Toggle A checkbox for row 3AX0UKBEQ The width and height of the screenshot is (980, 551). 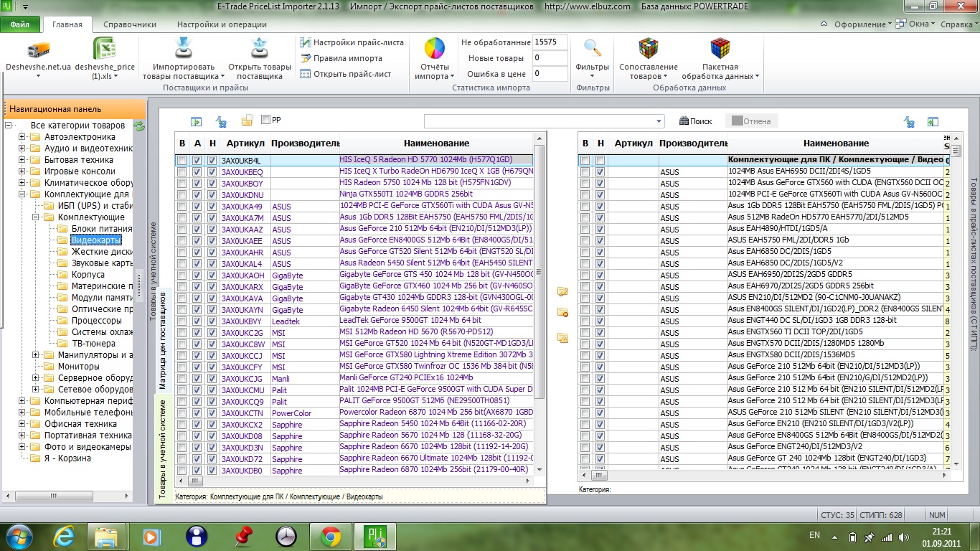[x=197, y=172]
